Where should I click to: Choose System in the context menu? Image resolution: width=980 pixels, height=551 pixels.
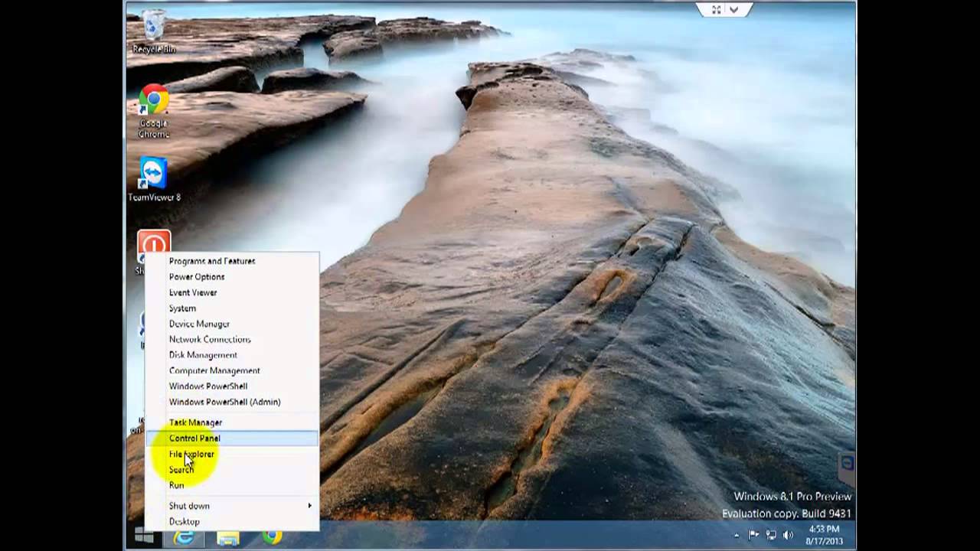click(232, 308)
